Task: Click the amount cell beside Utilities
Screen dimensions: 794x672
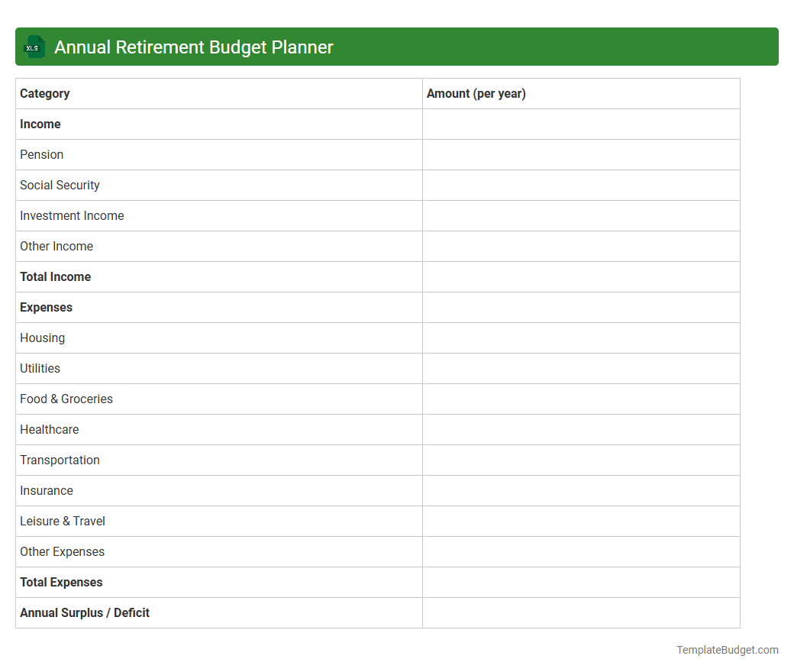Action: click(x=580, y=368)
